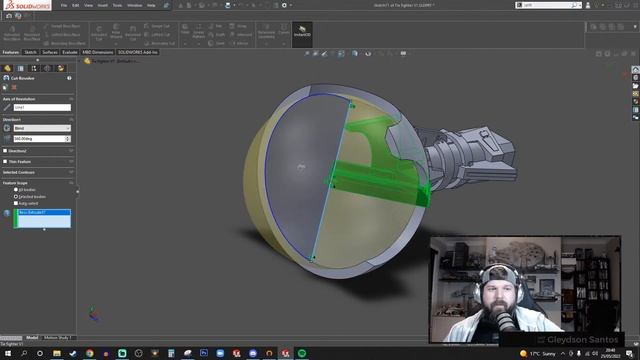
Task: Toggle the Auto-select checkbox
Action: [16, 203]
